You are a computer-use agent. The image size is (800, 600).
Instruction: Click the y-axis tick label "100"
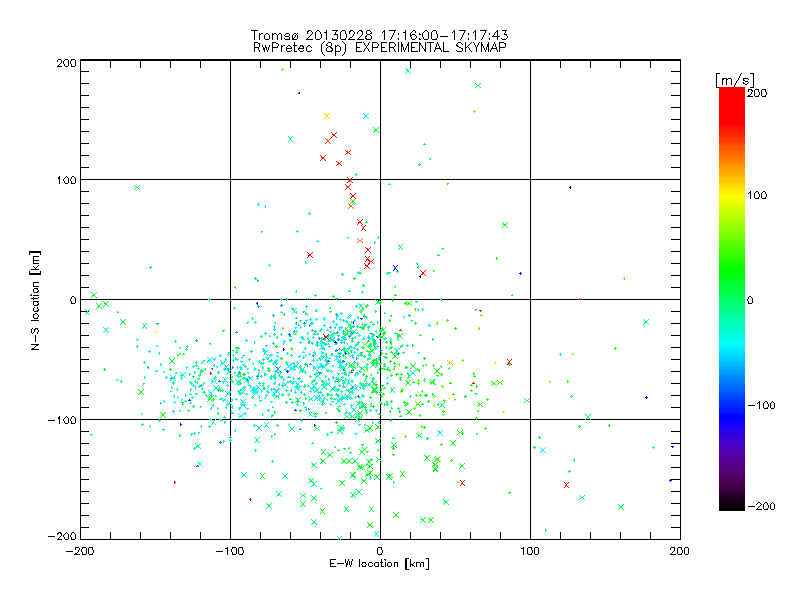[66, 180]
